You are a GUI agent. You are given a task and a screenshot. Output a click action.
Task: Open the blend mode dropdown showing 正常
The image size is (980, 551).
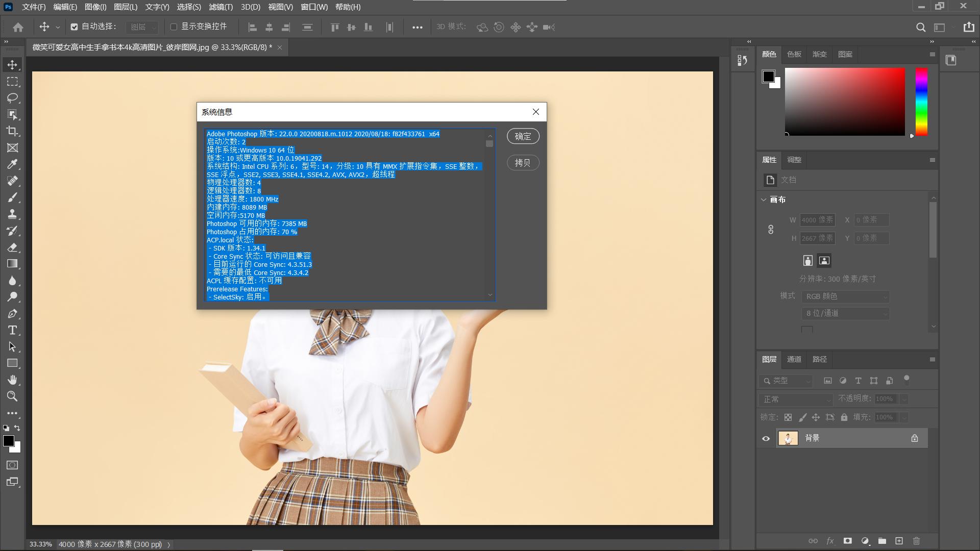[795, 399]
